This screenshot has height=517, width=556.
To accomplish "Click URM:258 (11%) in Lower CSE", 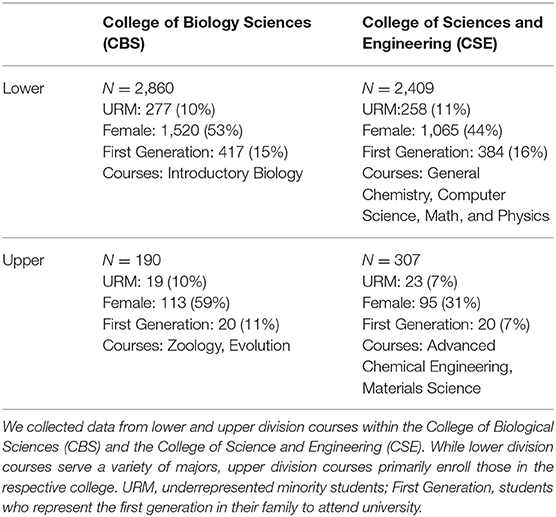I will pyautogui.click(x=416, y=110).
